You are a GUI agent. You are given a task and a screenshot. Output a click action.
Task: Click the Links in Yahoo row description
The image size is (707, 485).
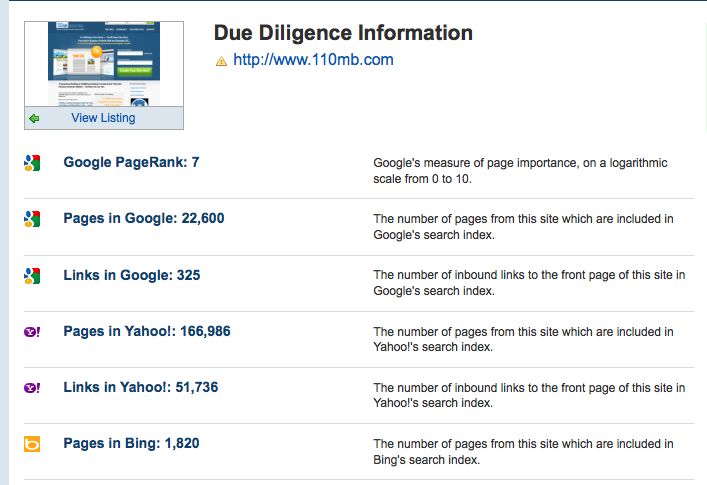tap(529, 395)
